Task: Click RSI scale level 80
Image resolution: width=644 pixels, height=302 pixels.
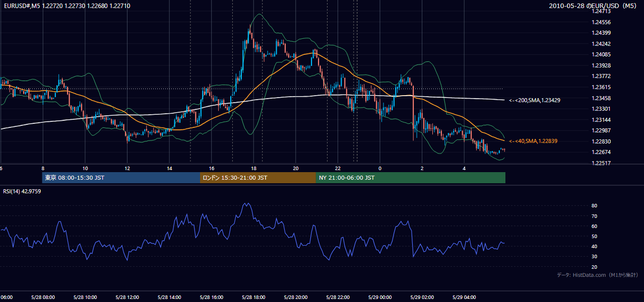Action: 594,206
